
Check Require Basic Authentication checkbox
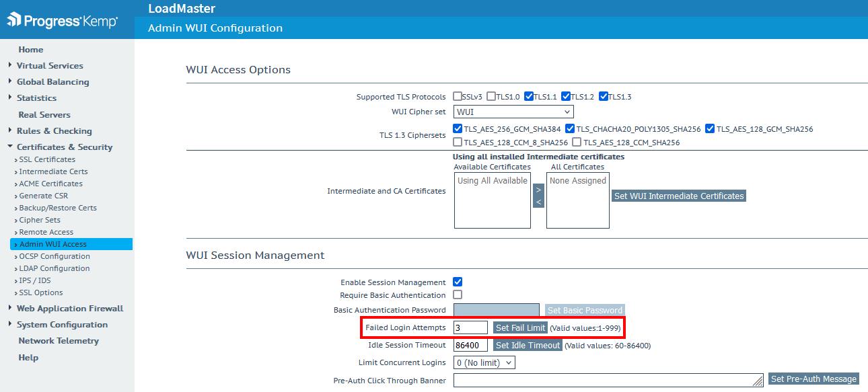[458, 295]
